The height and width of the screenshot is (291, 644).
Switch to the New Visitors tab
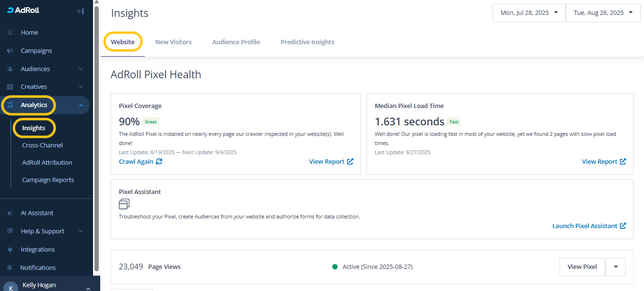(x=173, y=42)
